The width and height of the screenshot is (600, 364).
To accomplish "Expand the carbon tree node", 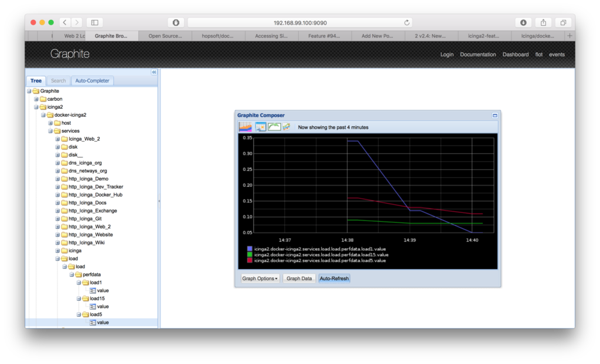I will 36,99.
